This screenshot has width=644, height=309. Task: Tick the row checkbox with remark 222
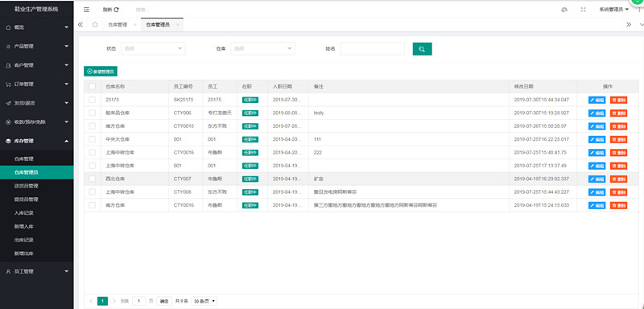92,152
